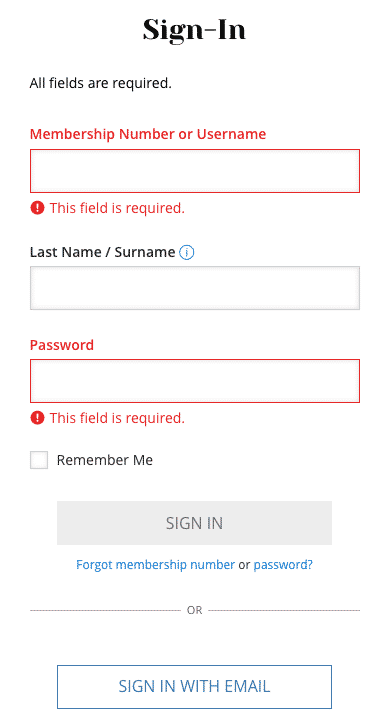Click the required-field message under Password
This screenshot has width=376, height=727.
coord(117,418)
